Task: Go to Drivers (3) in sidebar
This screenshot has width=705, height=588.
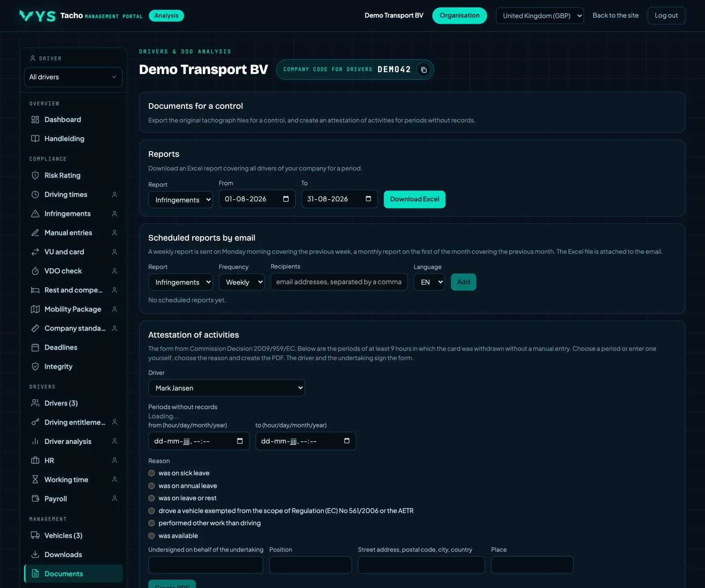Action: 73,403
